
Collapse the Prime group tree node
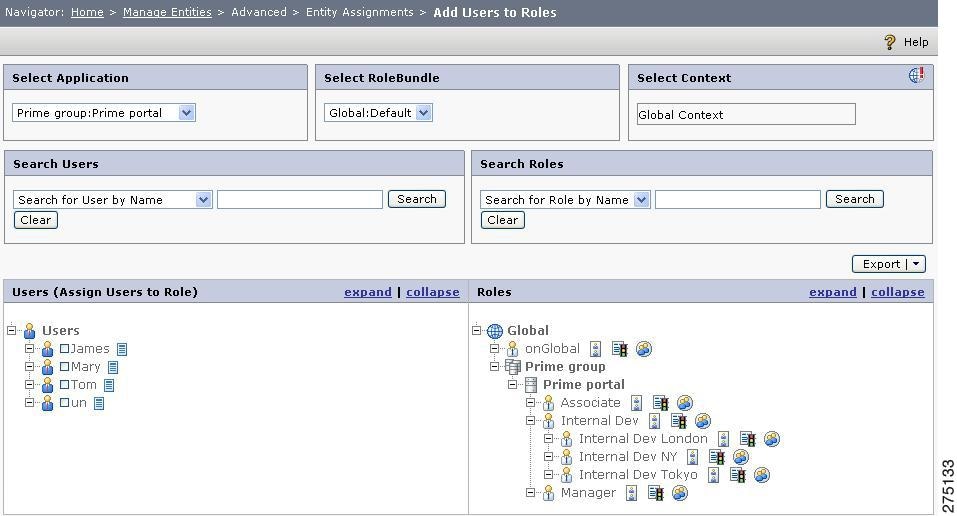click(494, 366)
